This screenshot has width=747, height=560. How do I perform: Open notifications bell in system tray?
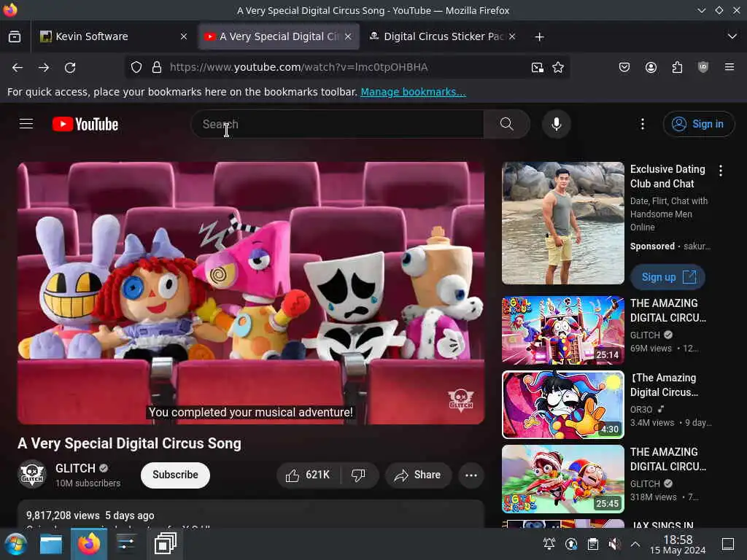tap(549, 544)
